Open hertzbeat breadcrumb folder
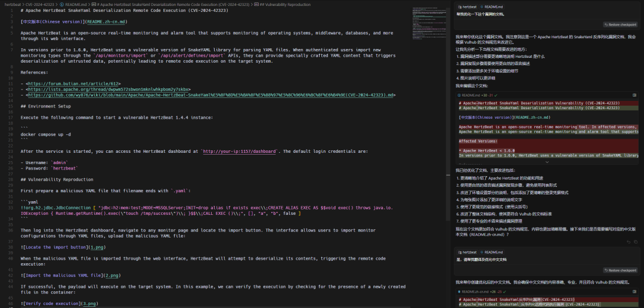 13,5
